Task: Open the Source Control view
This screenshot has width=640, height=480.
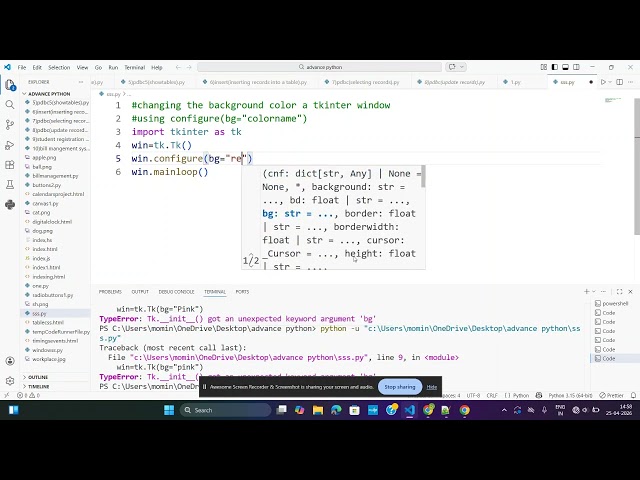Action: (x=10, y=125)
